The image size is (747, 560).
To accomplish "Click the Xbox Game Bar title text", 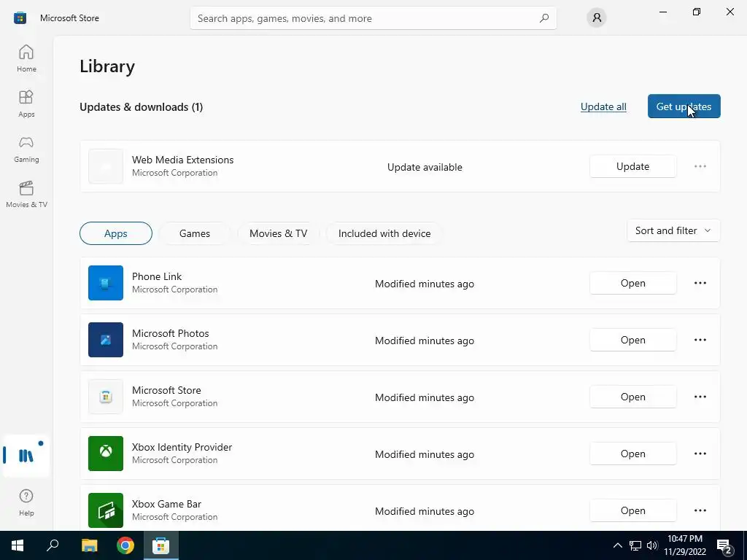I will 167,504.
